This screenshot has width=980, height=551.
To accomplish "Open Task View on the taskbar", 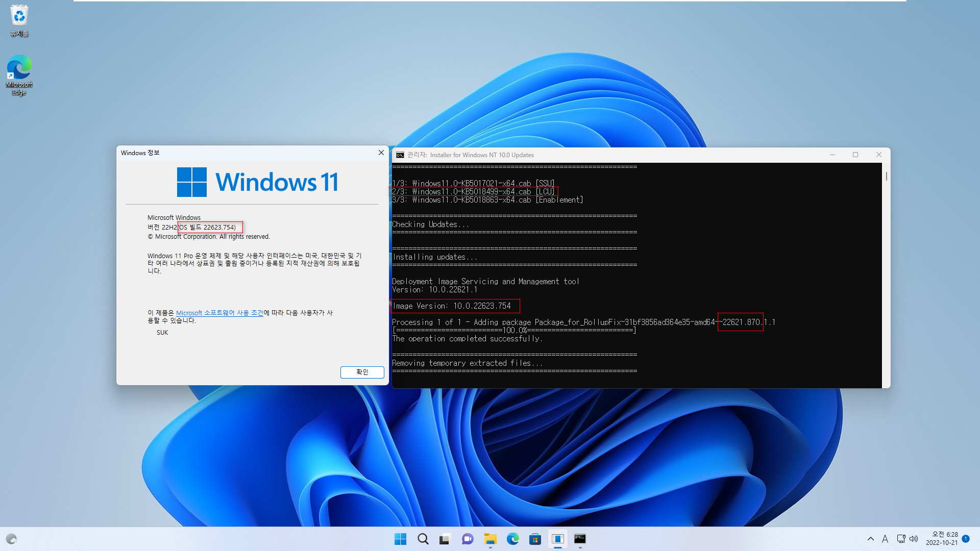I will pos(445,539).
